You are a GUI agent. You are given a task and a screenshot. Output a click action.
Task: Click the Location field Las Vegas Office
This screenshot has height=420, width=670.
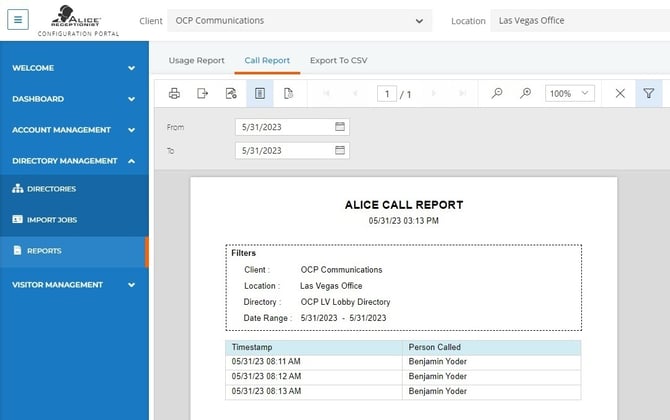pos(580,21)
